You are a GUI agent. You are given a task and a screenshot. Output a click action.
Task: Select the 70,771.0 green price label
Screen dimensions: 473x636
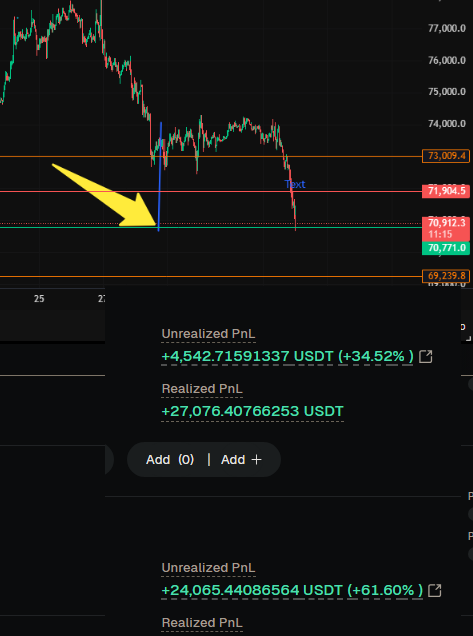pyautogui.click(x=446, y=248)
